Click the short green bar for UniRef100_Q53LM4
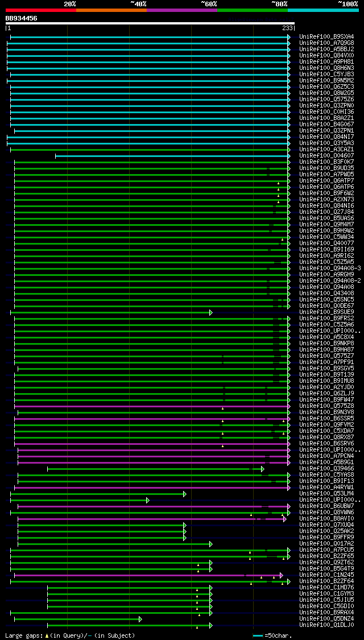Image resolution: width=364 pixels, height=640 pixels. (x=98, y=494)
